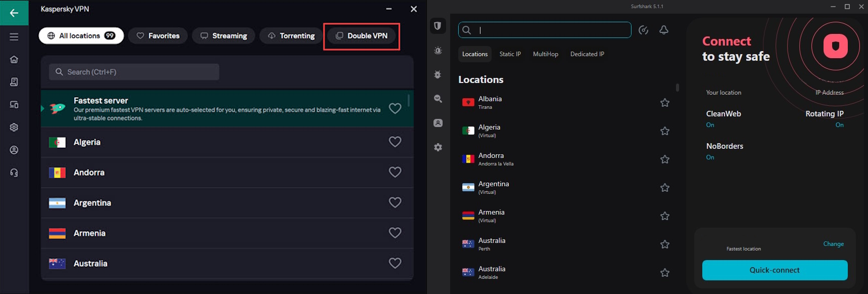868x294 pixels.
Task: Star Algeria as Surfshark favorite
Action: click(665, 131)
